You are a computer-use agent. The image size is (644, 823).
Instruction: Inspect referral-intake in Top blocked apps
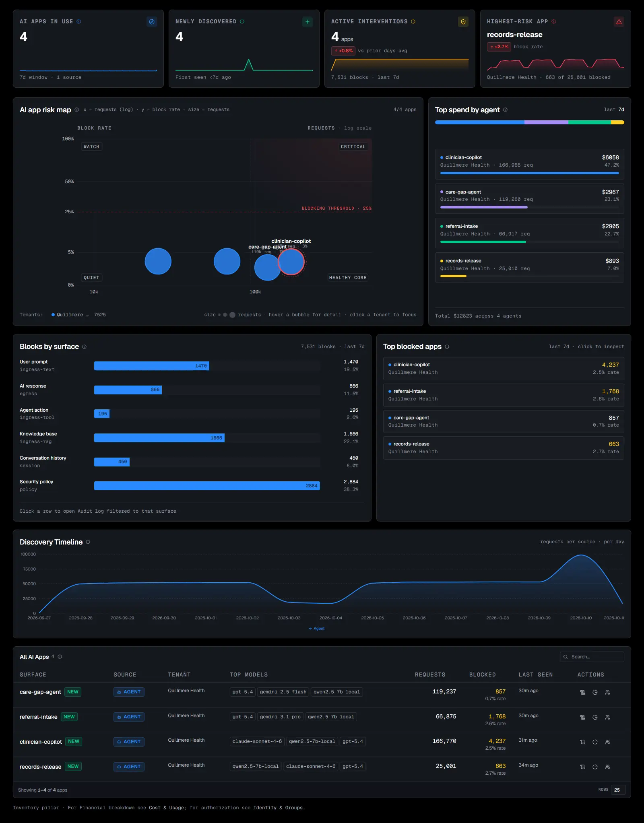[504, 395]
